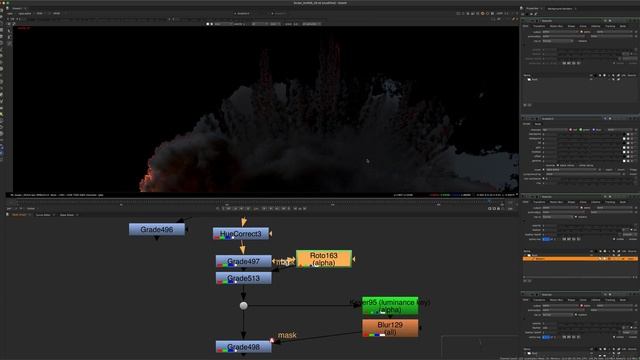Open the Motion Blur tab in top Roto panel
This screenshot has height=360, width=640.
pos(556,26)
